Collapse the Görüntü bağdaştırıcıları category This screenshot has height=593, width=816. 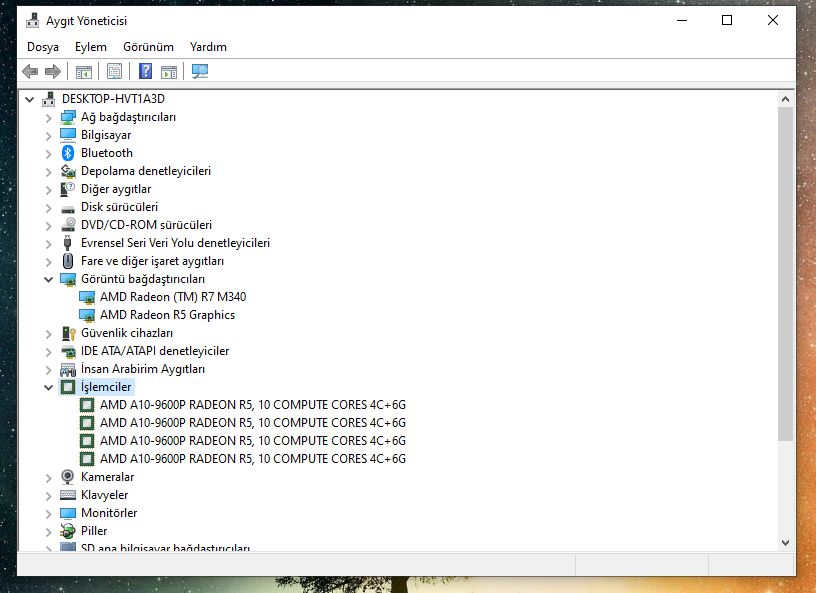[48, 280]
